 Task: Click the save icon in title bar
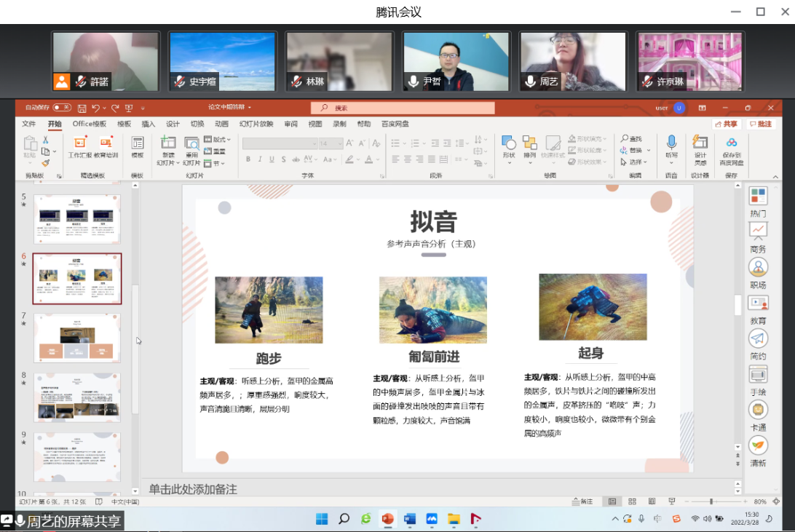[x=82, y=108]
